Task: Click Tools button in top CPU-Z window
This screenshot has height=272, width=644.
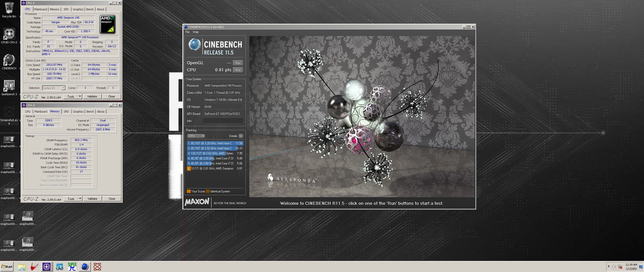Action: coord(71,96)
